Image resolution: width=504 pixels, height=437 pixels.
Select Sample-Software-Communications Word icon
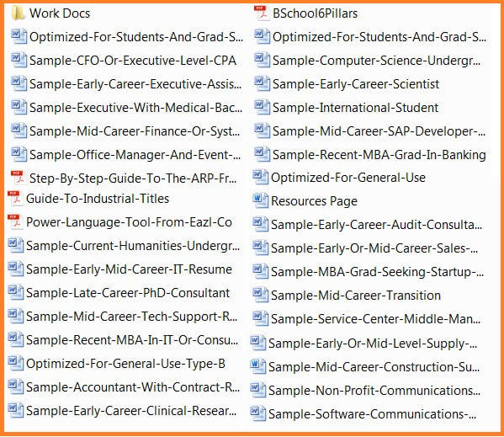[x=258, y=414]
